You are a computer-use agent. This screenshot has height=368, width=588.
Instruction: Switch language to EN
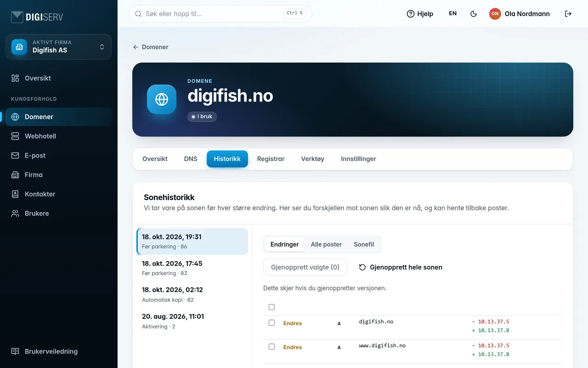click(453, 14)
